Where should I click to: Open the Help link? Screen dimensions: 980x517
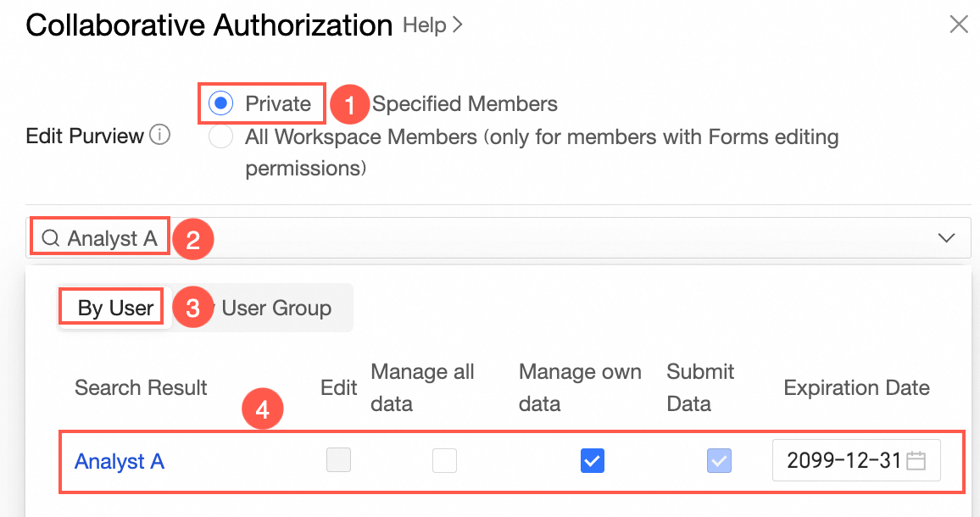(x=424, y=25)
